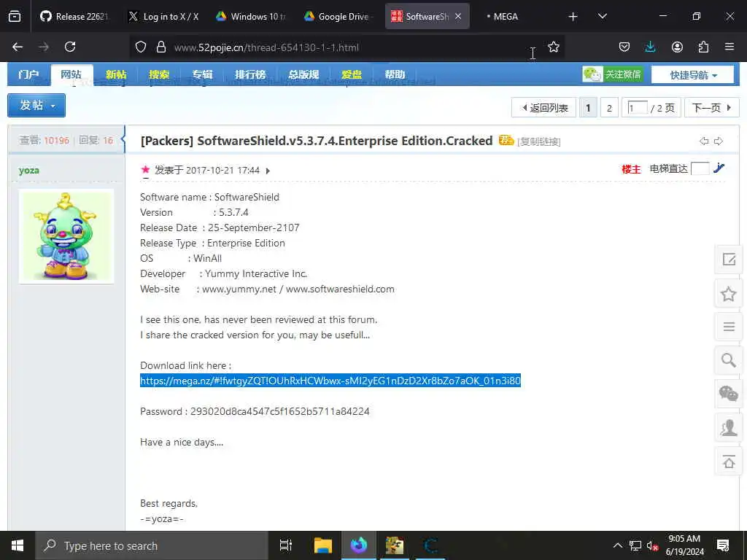Bookmark this page with the star icon
The width and height of the screenshot is (747, 560).
(x=553, y=47)
